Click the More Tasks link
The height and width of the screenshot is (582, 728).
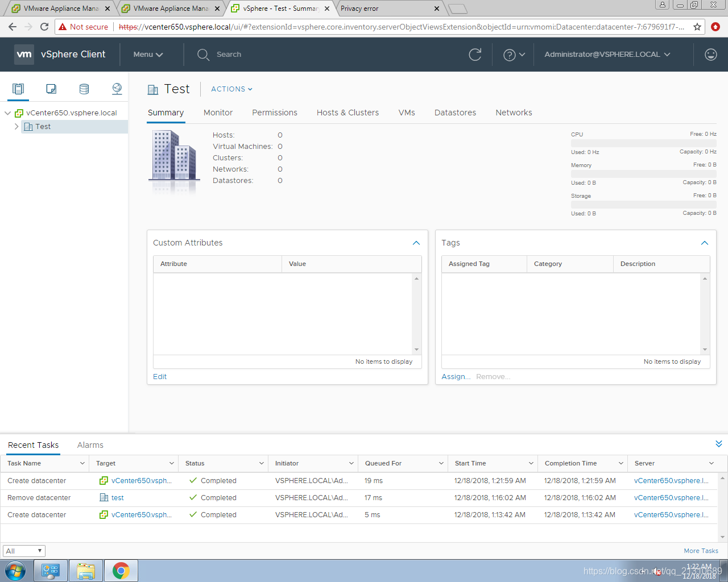tap(701, 551)
